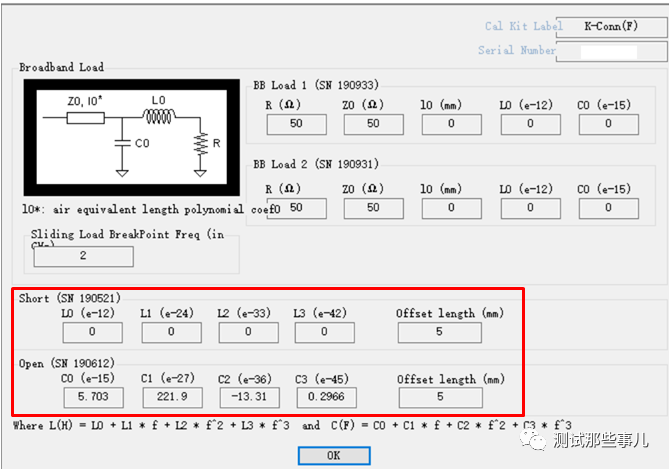Select Open C1 field showing 221.9
Image resolution: width=670 pixels, height=470 pixels.
[x=170, y=398]
